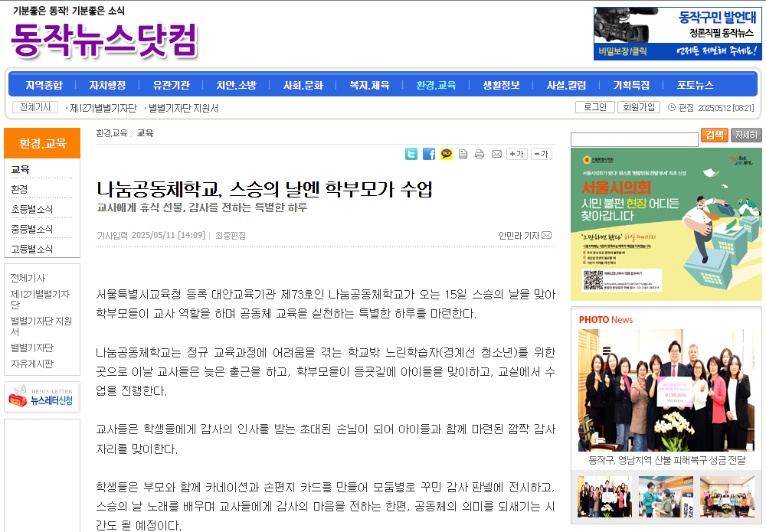This screenshot has height=532, width=766.
Task: Share article via KakaoTalk icon
Action: (x=447, y=154)
